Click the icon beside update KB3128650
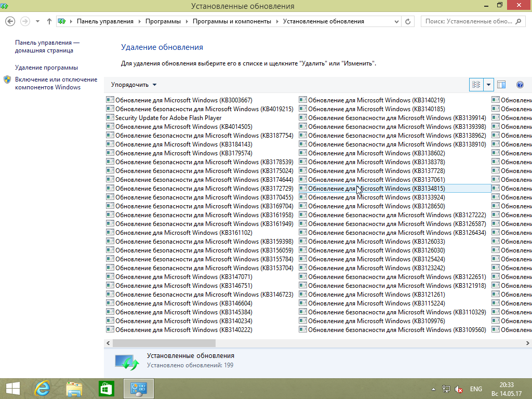 (303, 206)
